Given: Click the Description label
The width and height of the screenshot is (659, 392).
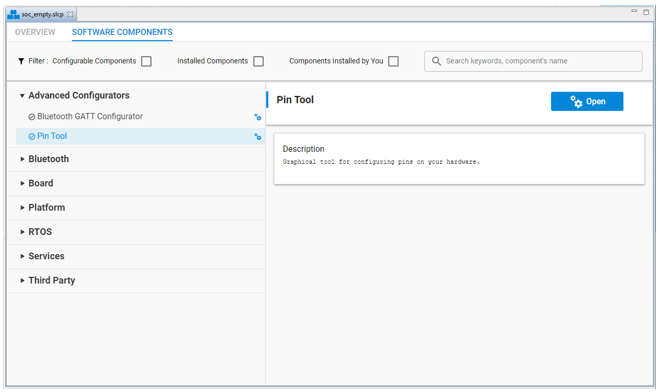Looking at the screenshot, I should coord(303,149).
